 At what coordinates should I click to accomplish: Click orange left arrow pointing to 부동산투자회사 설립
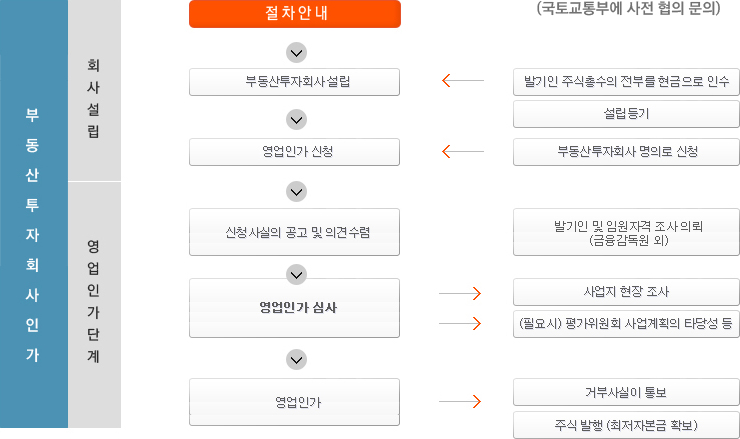462,80
